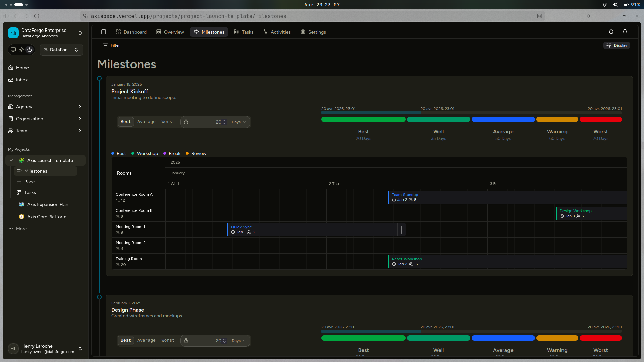Click the blue Average progress bar segment
This screenshot has height=362, width=644.
503,119
